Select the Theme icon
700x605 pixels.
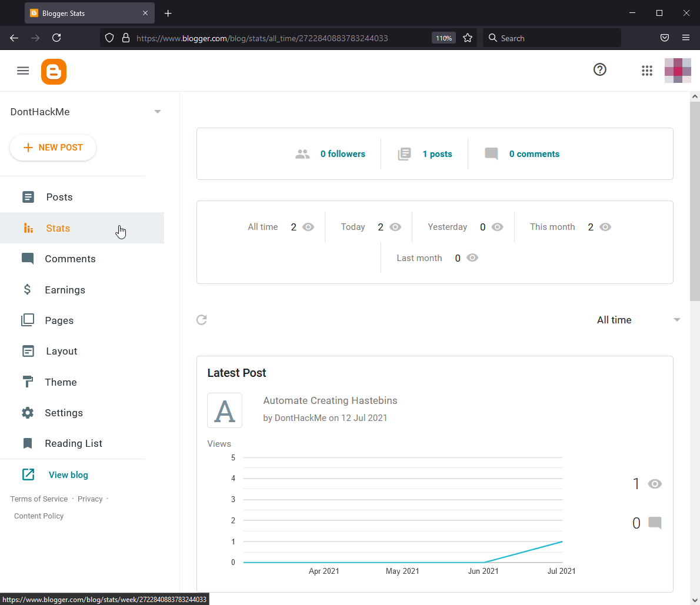[28, 382]
